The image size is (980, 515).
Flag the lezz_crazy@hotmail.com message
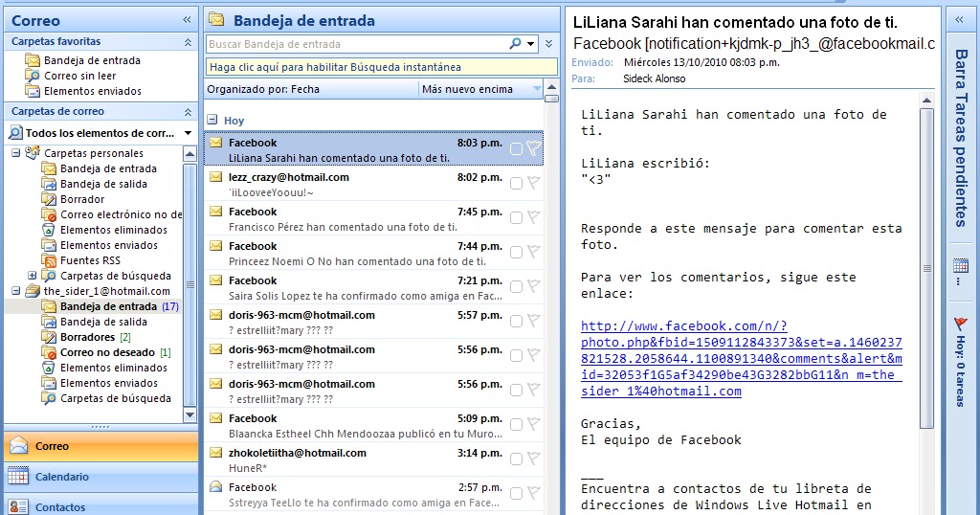tap(533, 183)
